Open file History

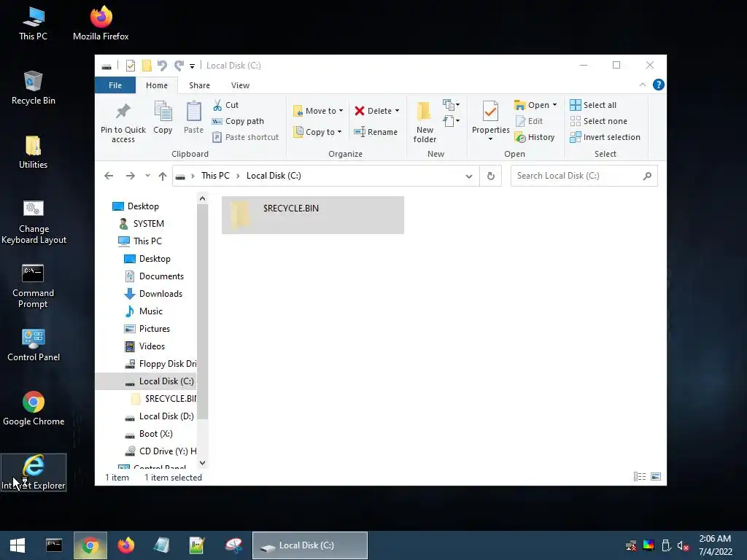pos(535,137)
